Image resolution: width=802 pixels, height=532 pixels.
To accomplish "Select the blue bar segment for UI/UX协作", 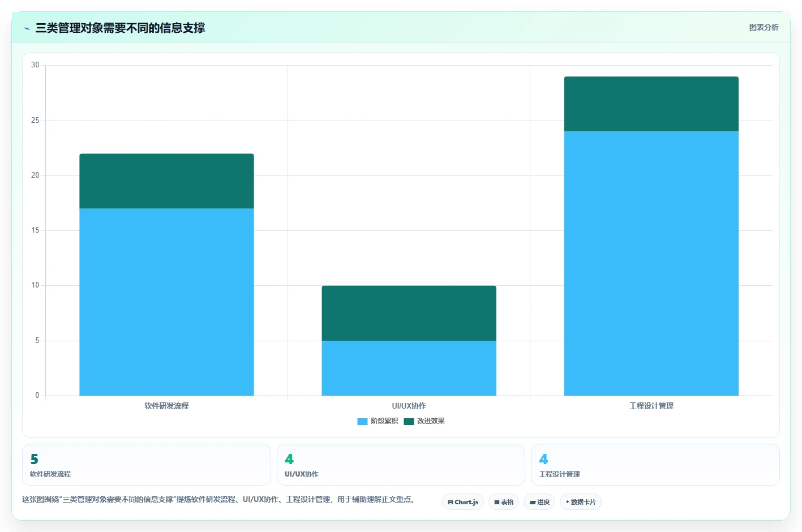I will (409, 368).
